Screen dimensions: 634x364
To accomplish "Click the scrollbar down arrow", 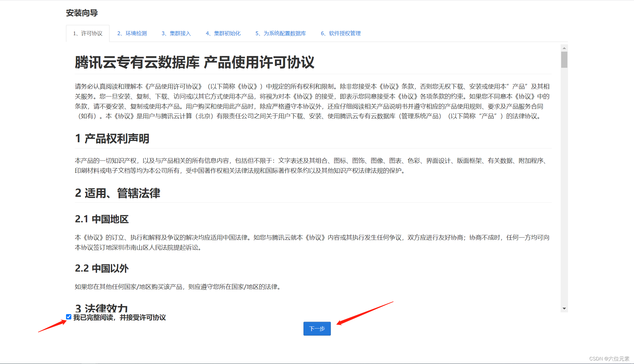I will click(564, 309).
